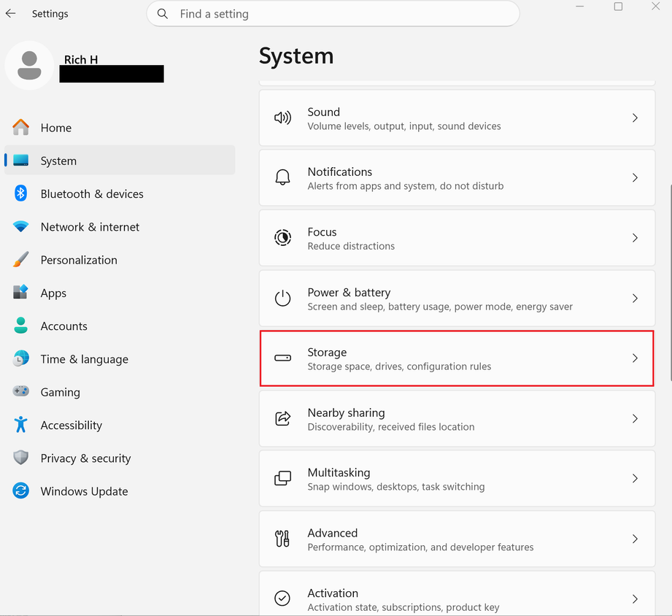
Task: Click the search magnifier icon
Action: (x=163, y=14)
